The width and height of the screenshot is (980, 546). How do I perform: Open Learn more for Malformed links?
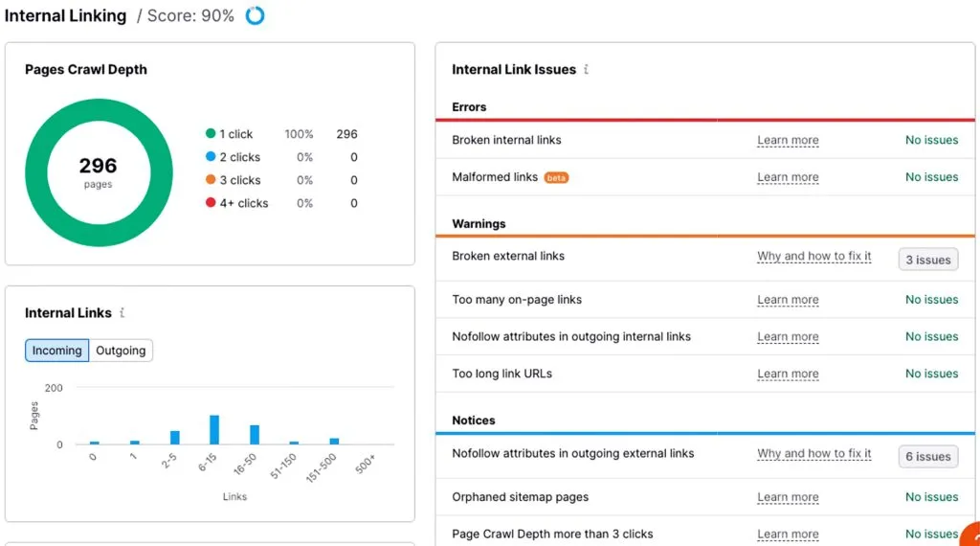[789, 177]
